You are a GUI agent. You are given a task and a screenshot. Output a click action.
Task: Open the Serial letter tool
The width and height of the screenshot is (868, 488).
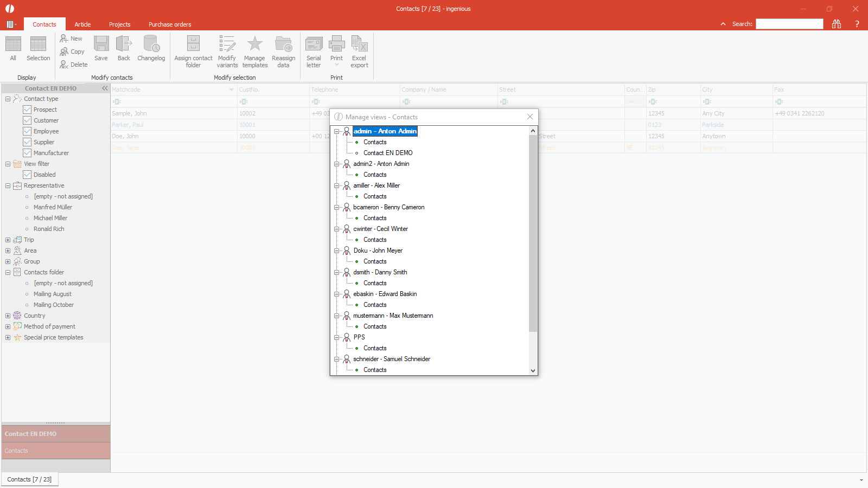coord(314,44)
